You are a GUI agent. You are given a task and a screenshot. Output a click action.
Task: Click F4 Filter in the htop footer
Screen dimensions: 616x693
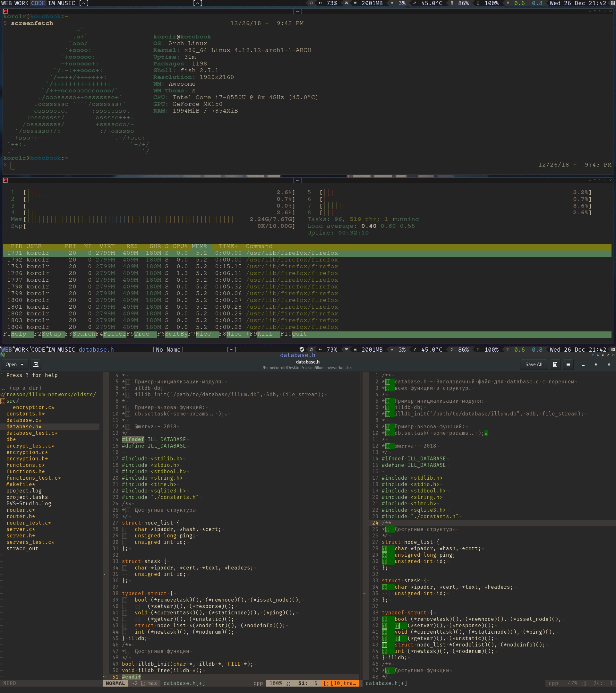pyautogui.click(x=111, y=334)
